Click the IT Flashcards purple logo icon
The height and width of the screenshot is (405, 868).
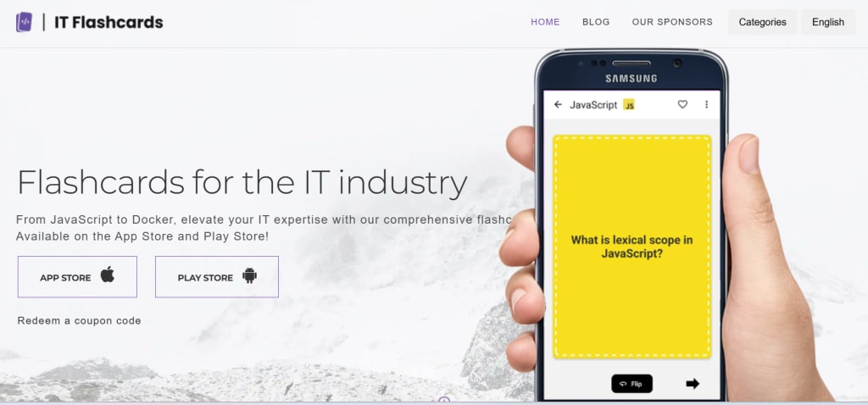(24, 22)
